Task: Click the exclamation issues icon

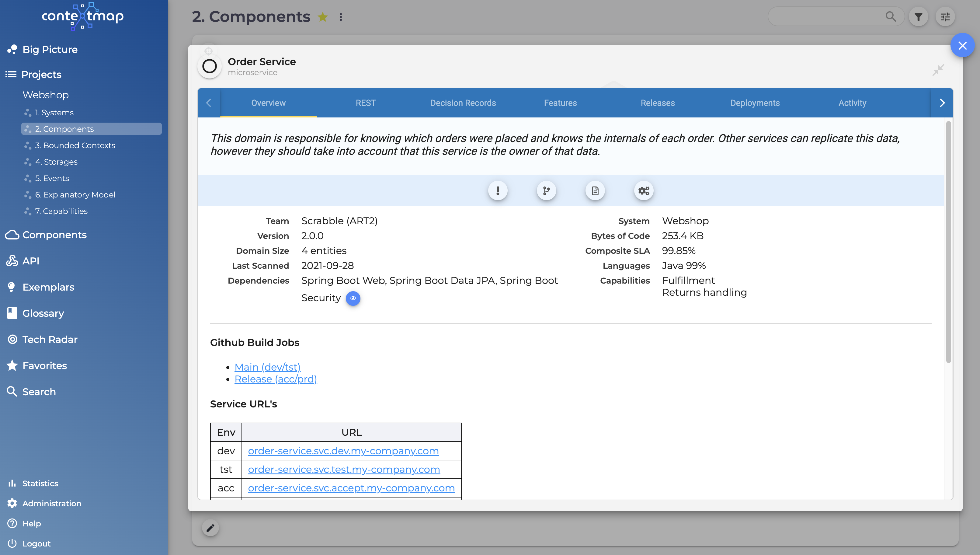Action: (x=498, y=190)
